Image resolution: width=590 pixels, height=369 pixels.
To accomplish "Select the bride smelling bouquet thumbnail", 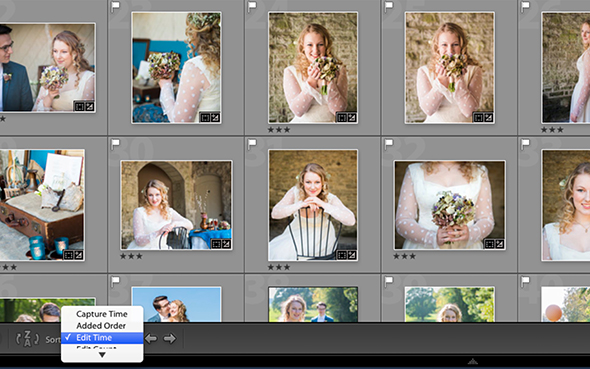I will pyautogui.click(x=449, y=68).
